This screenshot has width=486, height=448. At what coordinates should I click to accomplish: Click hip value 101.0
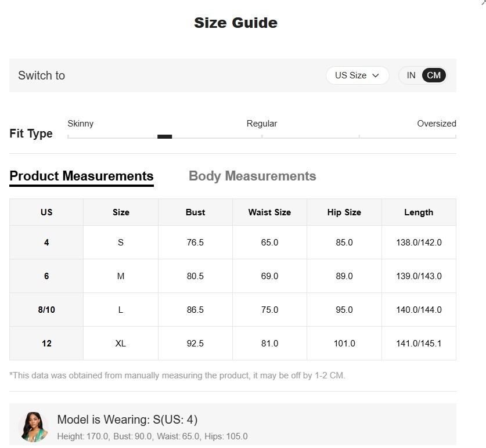click(x=344, y=344)
